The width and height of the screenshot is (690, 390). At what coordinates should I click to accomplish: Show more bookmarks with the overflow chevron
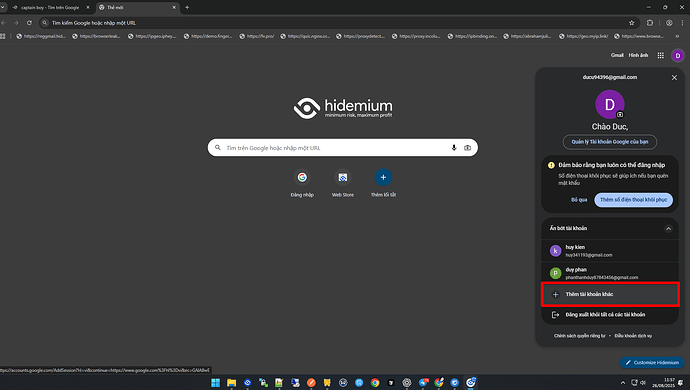[677, 36]
